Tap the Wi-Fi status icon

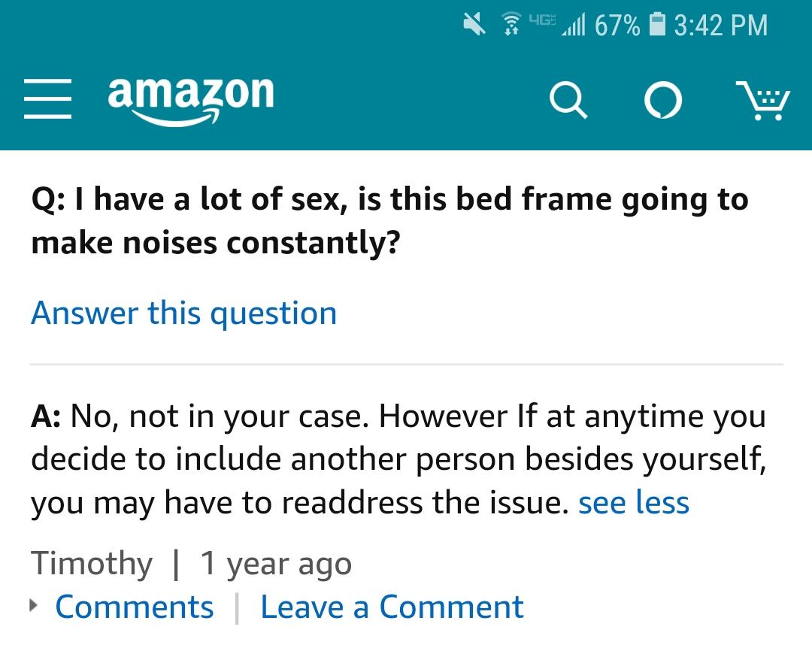(511, 26)
